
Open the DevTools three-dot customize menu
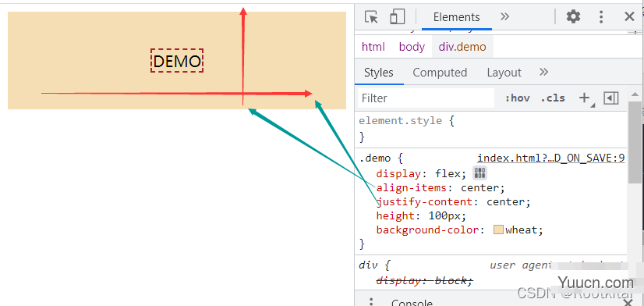[x=601, y=17]
